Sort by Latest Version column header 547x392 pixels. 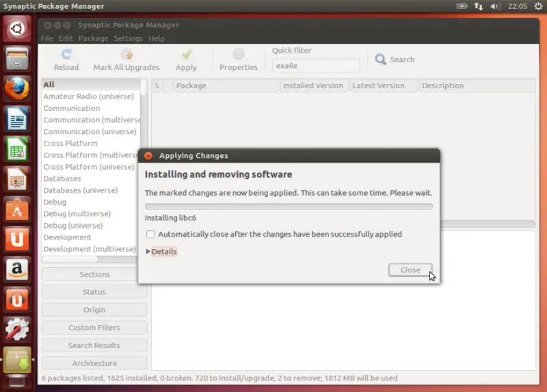pos(384,86)
